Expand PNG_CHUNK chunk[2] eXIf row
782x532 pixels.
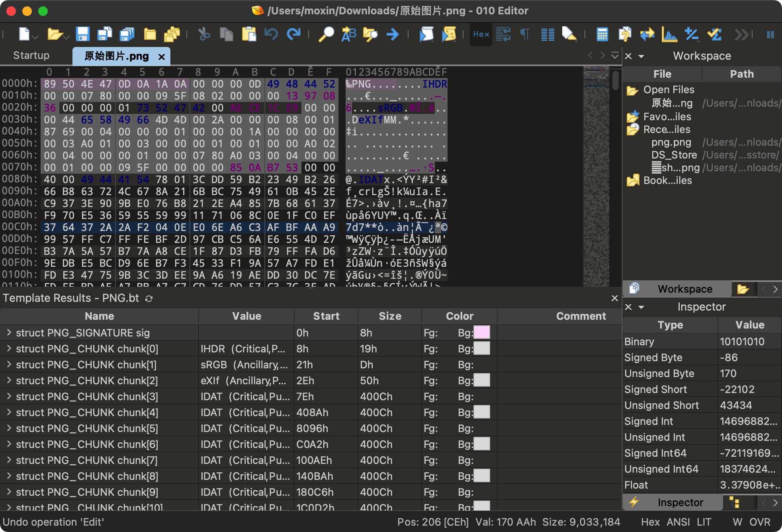tap(9, 380)
